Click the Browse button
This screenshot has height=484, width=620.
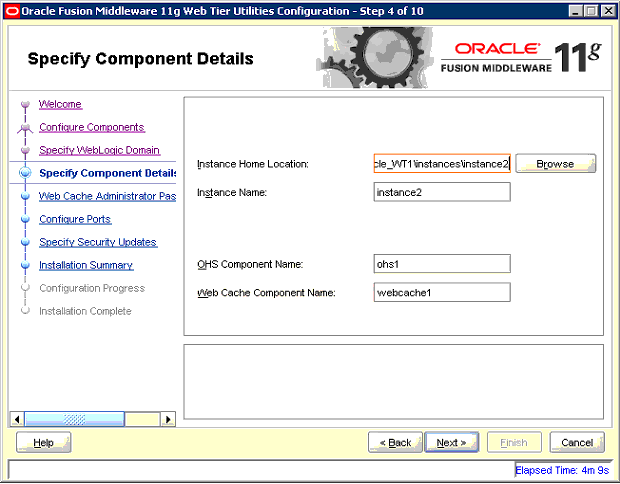tap(556, 164)
